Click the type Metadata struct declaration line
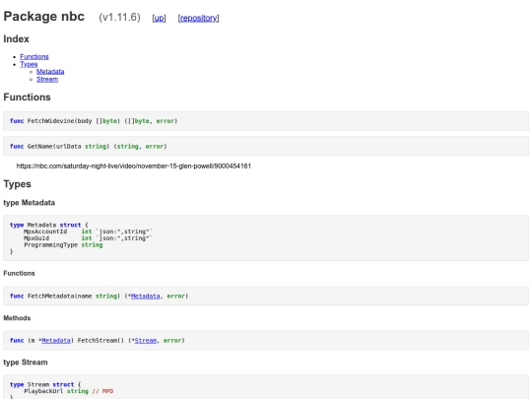This screenshot has width=532, height=399. (x=49, y=225)
